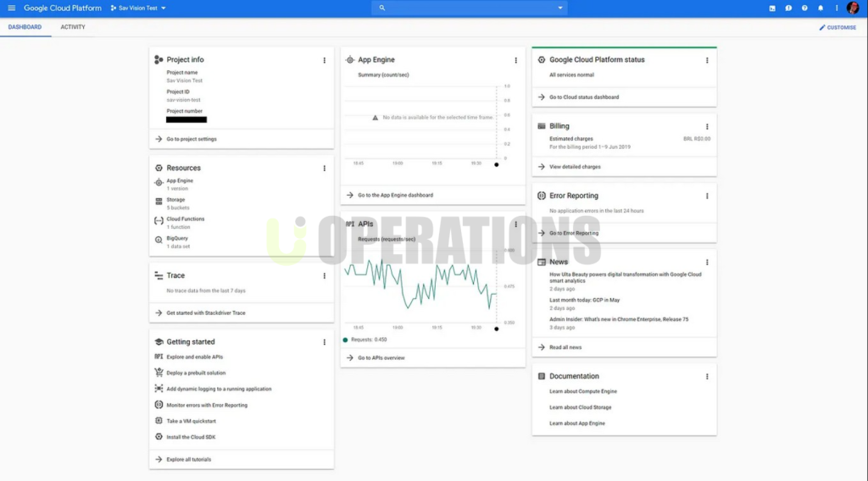Open Error Reporting card options menu

click(x=707, y=196)
